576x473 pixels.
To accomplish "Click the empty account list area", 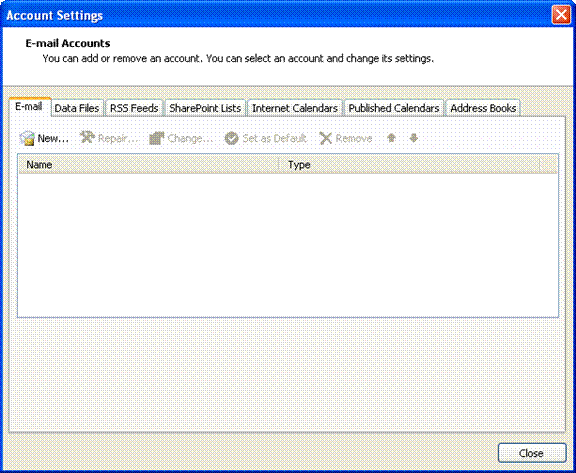I will click(288, 245).
